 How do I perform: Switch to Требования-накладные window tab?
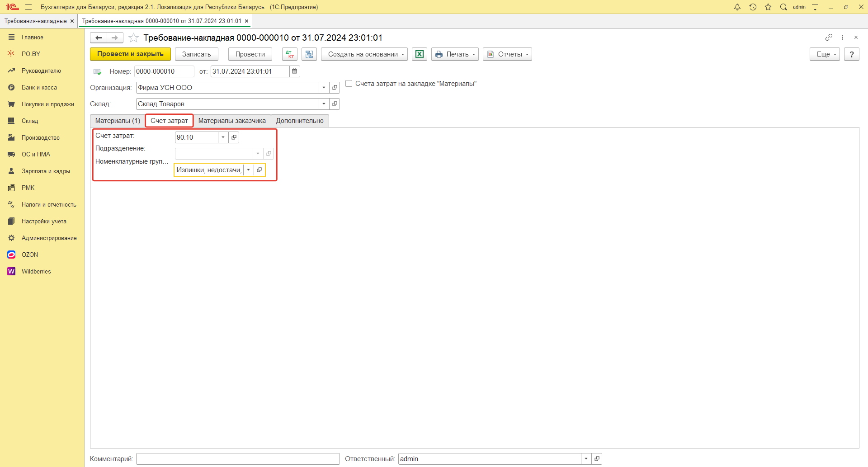[36, 21]
